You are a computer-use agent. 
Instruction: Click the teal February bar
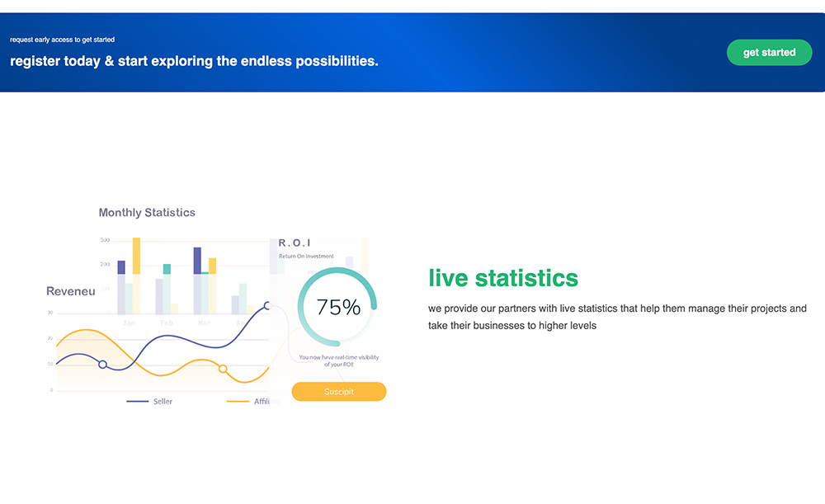coord(167,269)
